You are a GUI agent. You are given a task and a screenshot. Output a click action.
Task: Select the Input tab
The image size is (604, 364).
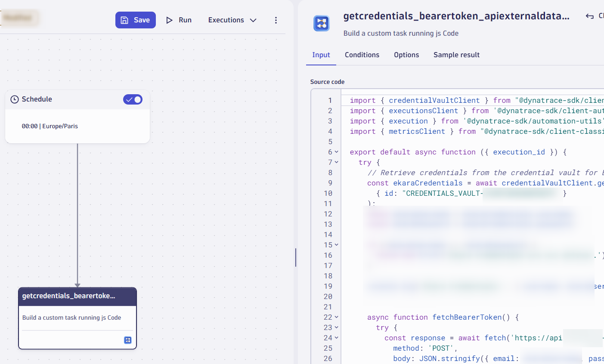[x=321, y=55]
